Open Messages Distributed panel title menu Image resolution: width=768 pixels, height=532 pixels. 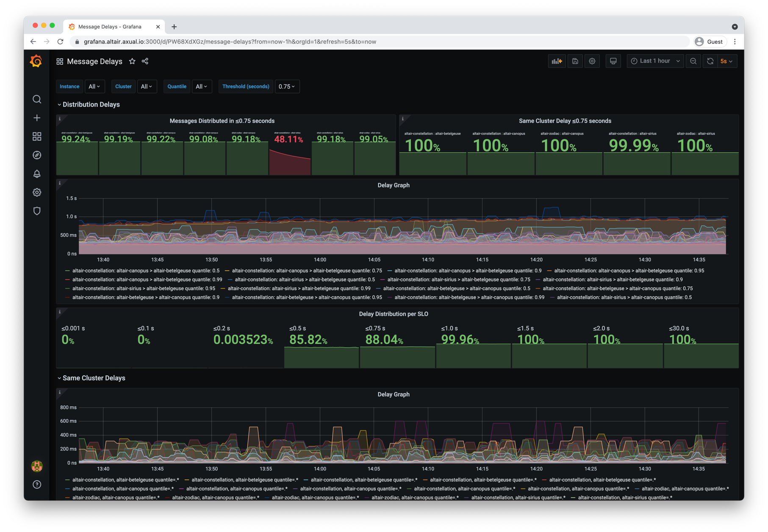[222, 121]
